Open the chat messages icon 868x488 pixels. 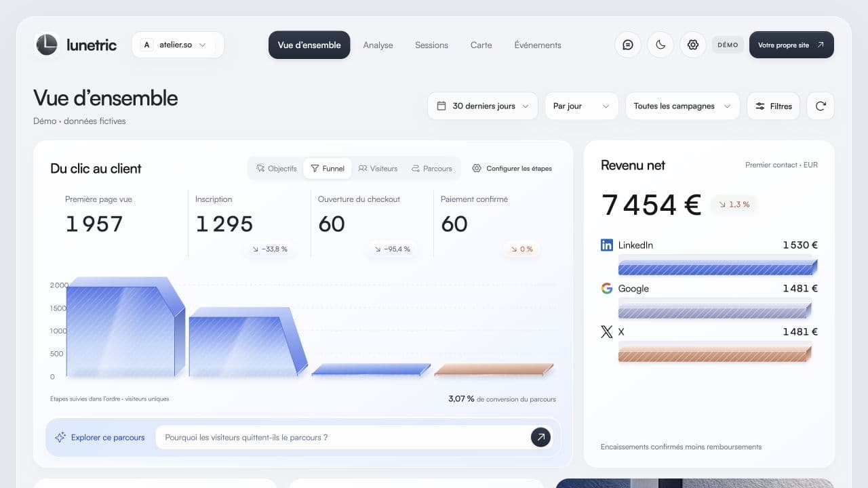pyautogui.click(x=628, y=45)
